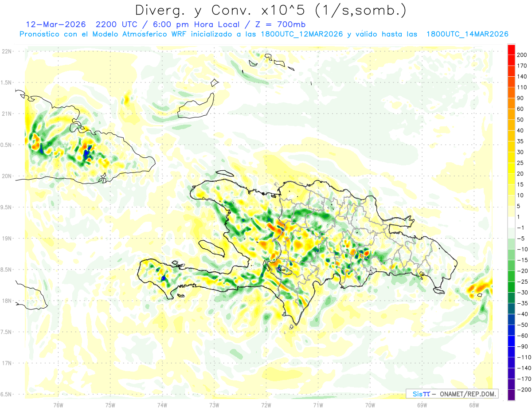Click the '1800UTC_14MAR2026' valid-until time
The height and width of the screenshot is (411, 532).
coord(467,34)
